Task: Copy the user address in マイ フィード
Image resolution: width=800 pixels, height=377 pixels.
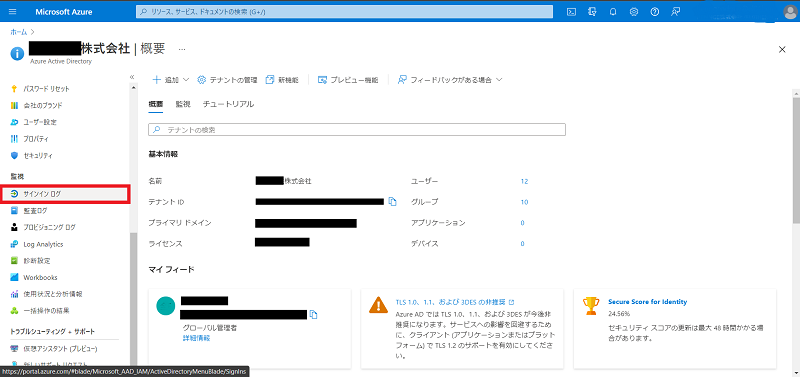Action: [x=313, y=314]
